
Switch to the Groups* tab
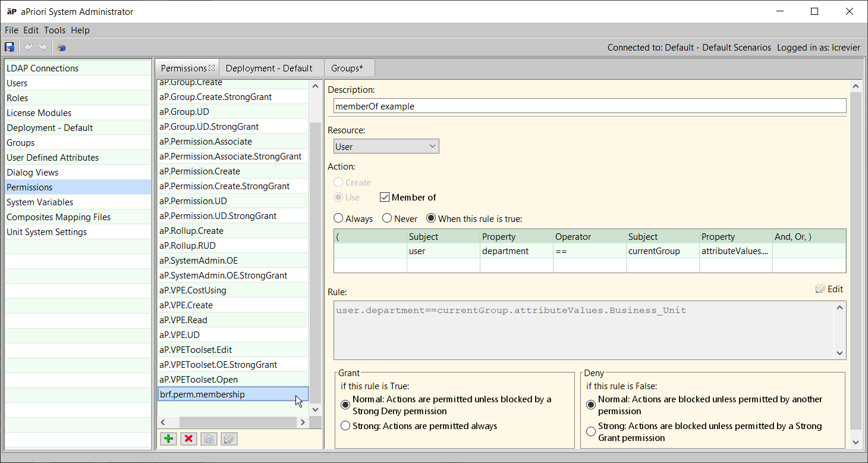(x=347, y=68)
